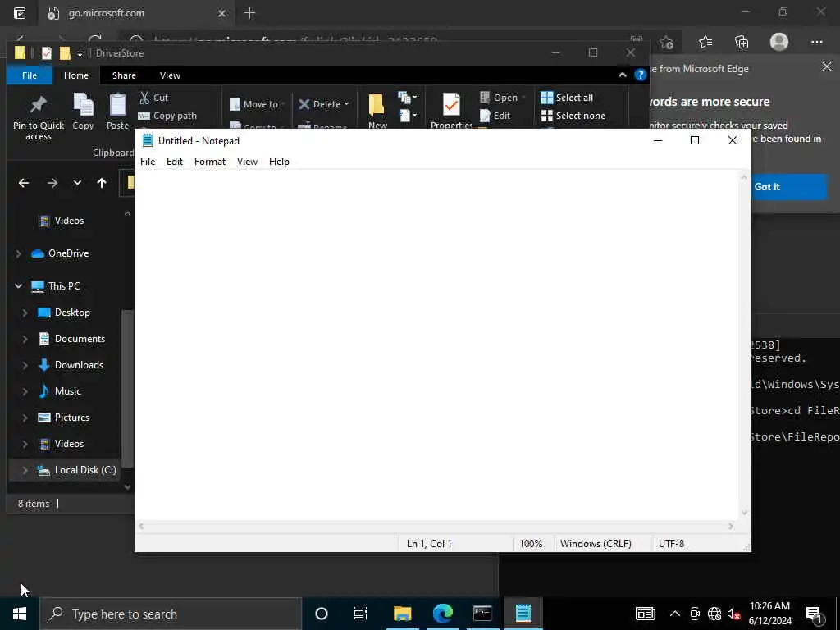Open Notepad's Help menu
The width and height of the screenshot is (840, 630).
click(x=279, y=162)
